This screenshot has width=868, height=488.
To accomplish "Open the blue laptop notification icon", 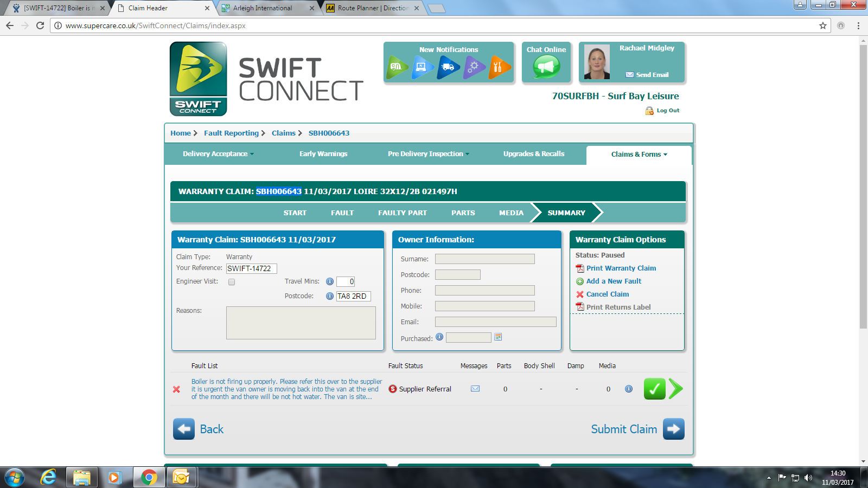I will (422, 67).
